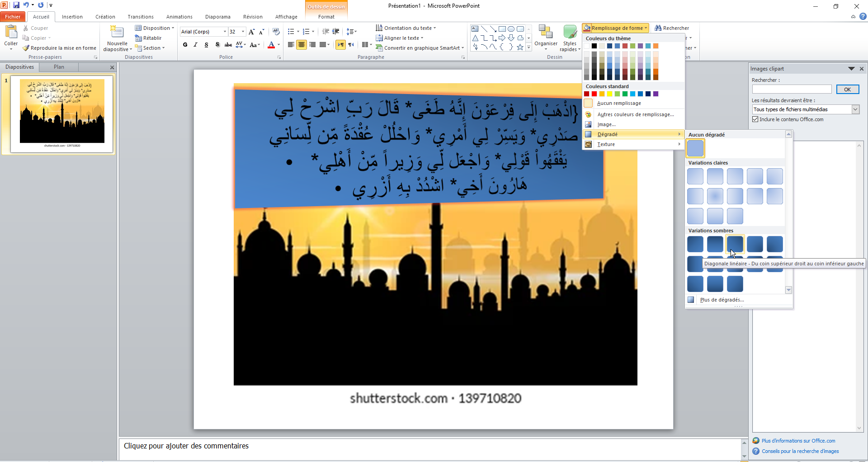Click the Couper scissors command
The height and width of the screenshot is (462, 868).
click(35, 28)
